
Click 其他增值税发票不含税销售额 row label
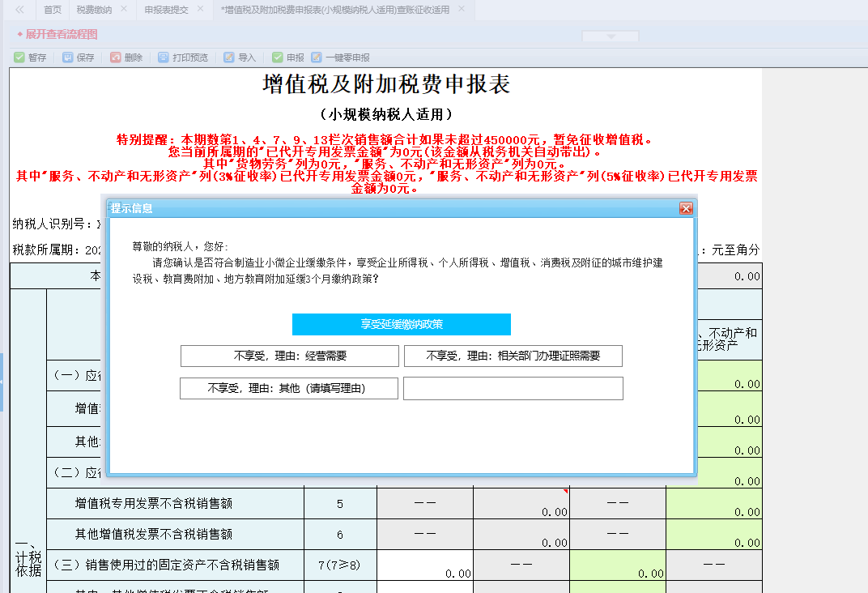coord(153,535)
